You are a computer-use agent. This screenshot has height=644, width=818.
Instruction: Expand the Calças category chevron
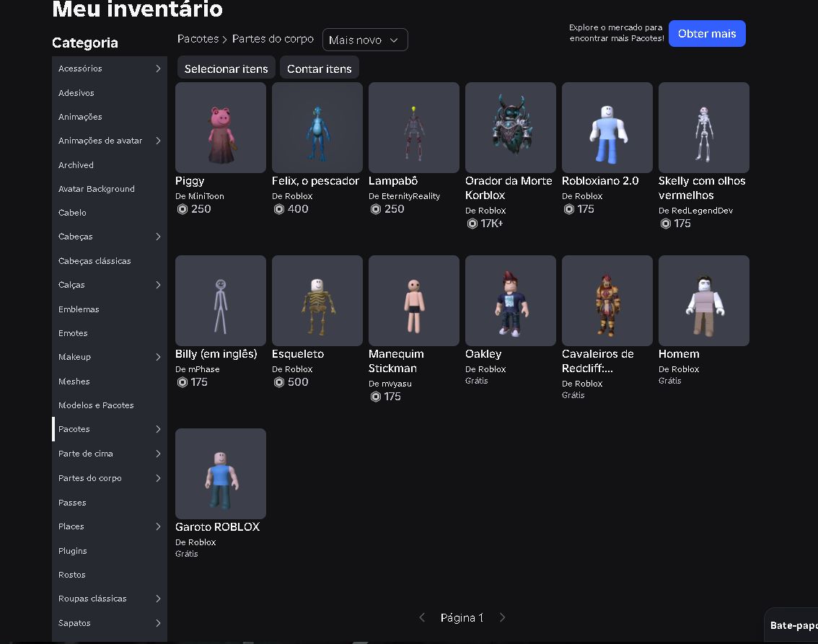coord(158,285)
